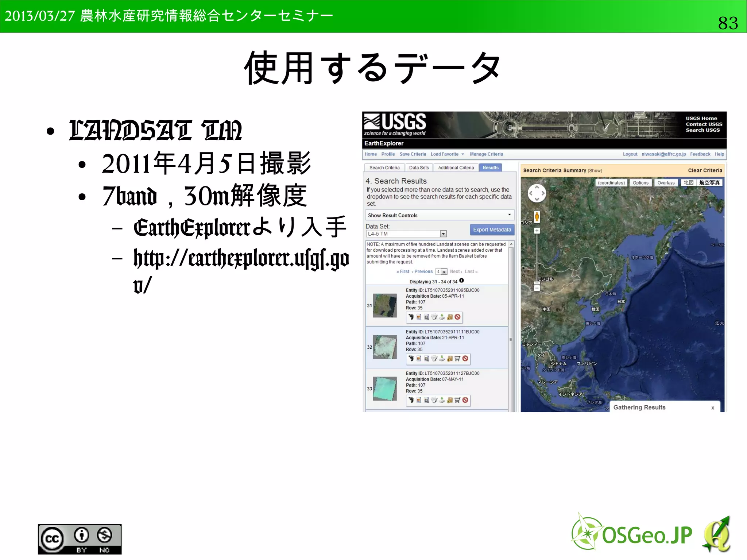Click the Logout link

630,154
